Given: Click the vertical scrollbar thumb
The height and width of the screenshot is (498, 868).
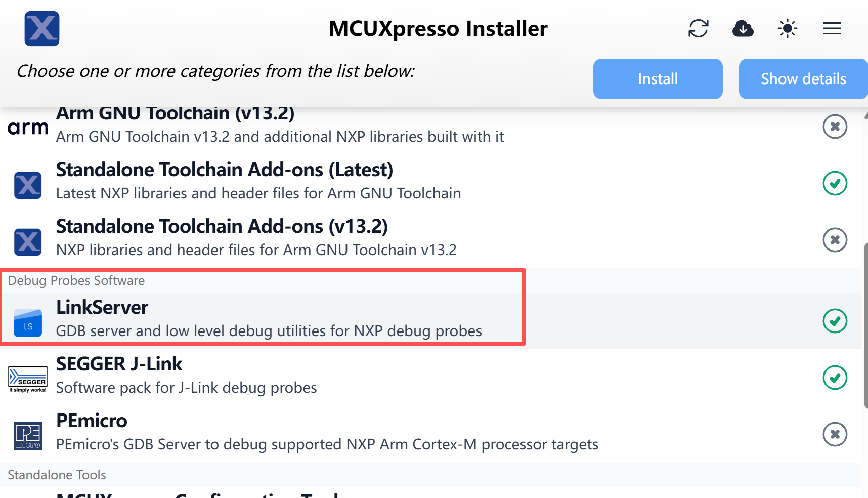Looking at the screenshot, I should 865,325.
